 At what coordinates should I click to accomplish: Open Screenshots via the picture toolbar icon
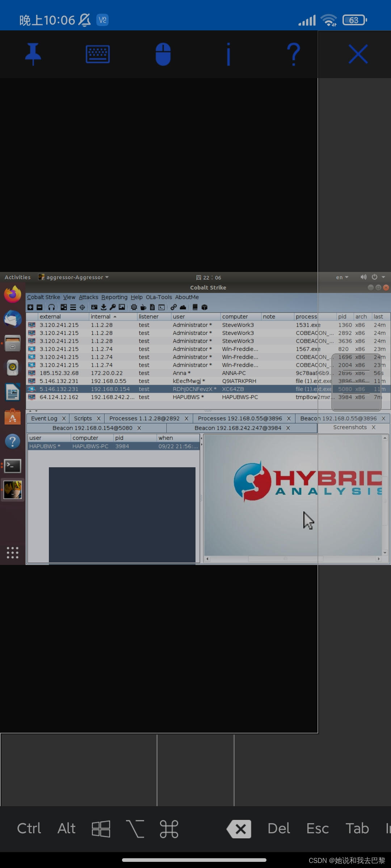[x=122, y=307]
